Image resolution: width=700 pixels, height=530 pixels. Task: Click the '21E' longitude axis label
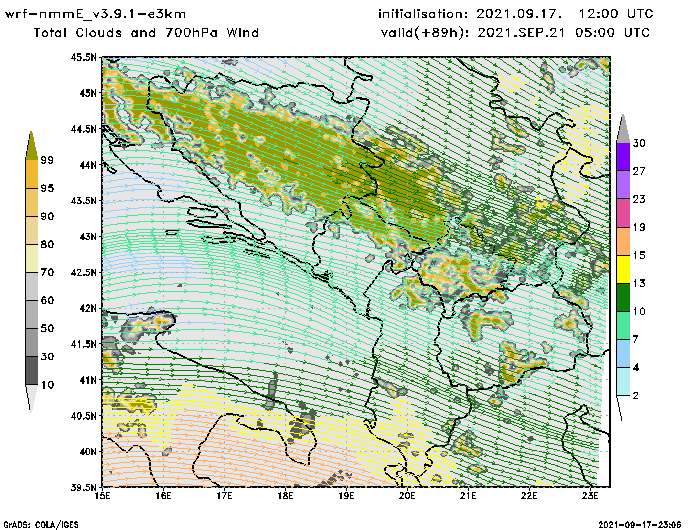tap(468, 496)
